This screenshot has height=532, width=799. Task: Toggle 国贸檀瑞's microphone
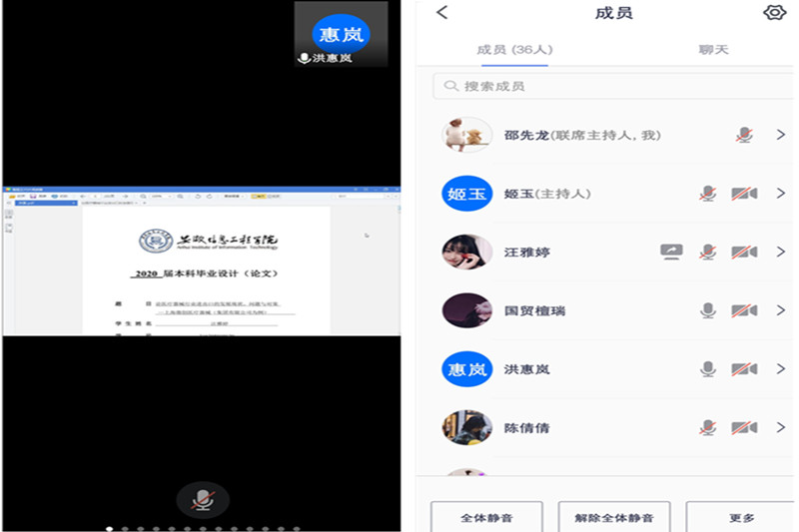tap(708, 310)
